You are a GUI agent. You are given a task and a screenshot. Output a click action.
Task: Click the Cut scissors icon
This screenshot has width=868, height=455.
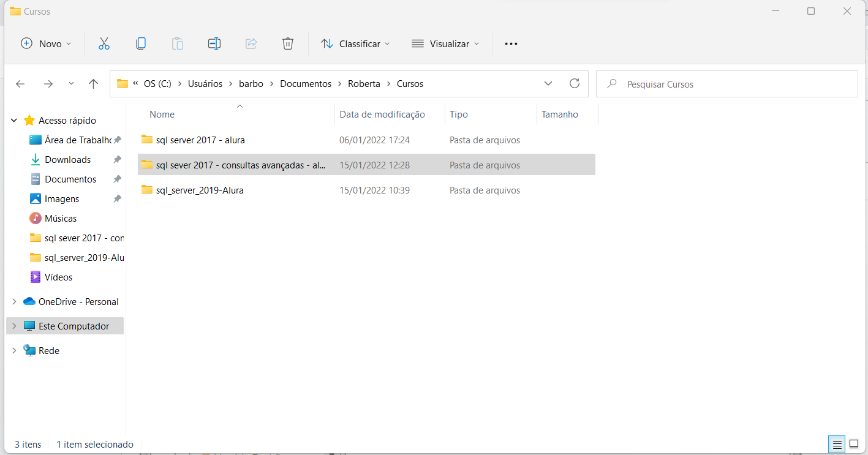point(104,43)
